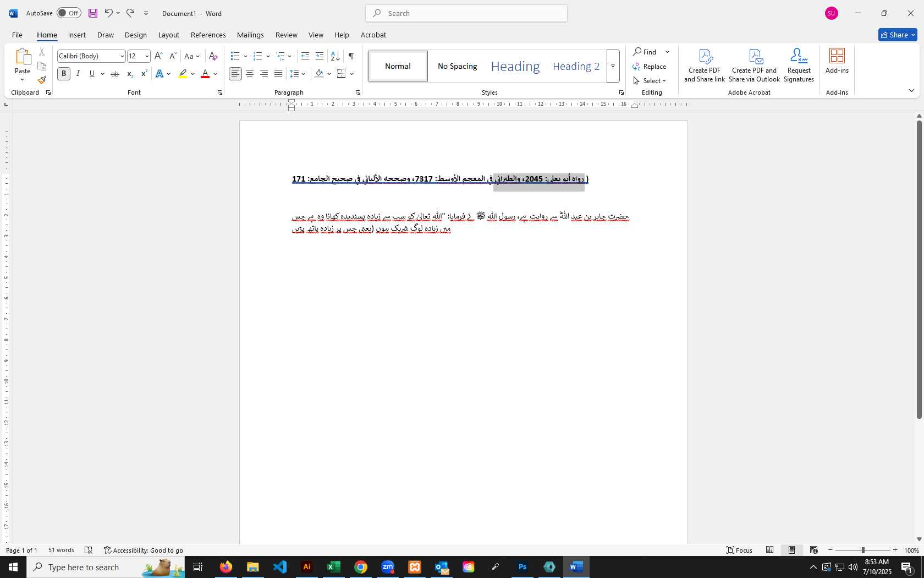Toggle Strikethrough formatting
Image resolution: width=924 pixels, height=578 pixels.
pos(115,74)
